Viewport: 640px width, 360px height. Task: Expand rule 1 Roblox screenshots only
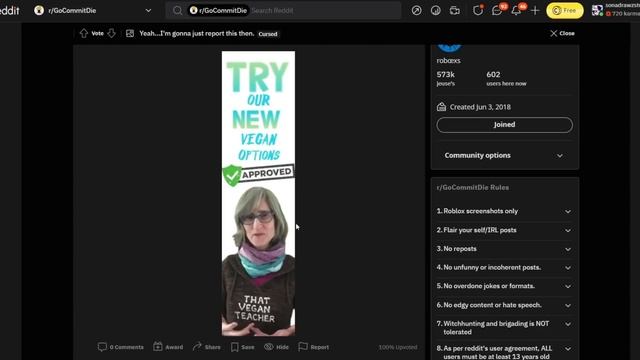[x=504, y=211]
